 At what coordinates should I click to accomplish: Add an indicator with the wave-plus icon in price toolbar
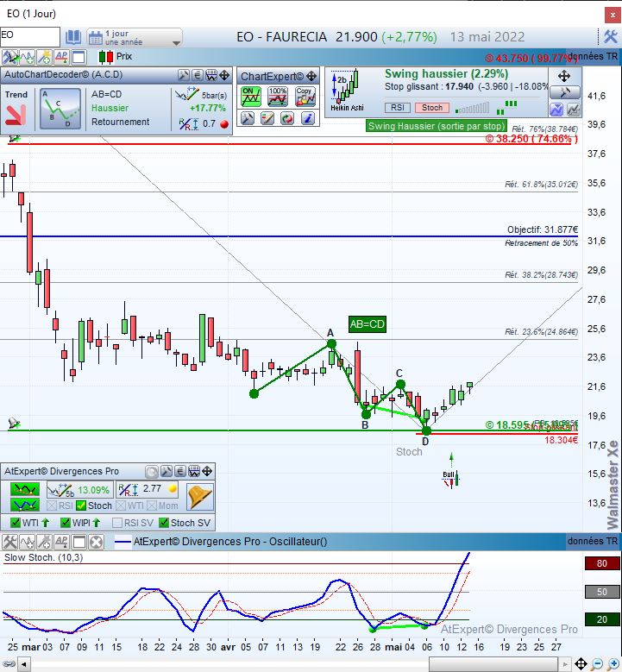[x=27, y=57]
